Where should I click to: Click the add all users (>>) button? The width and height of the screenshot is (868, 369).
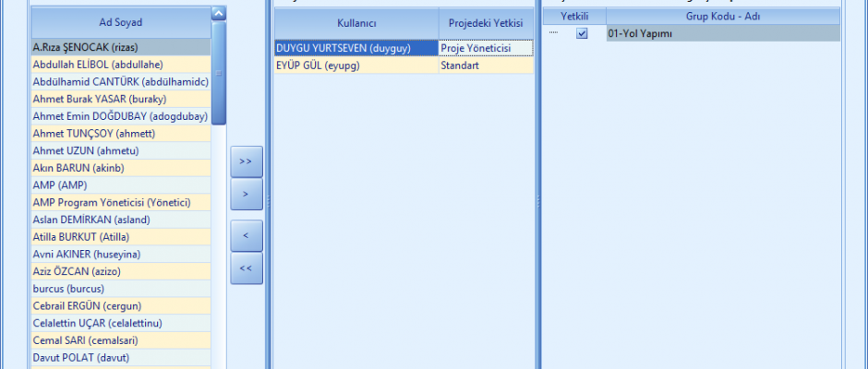(x=246, y=161)
